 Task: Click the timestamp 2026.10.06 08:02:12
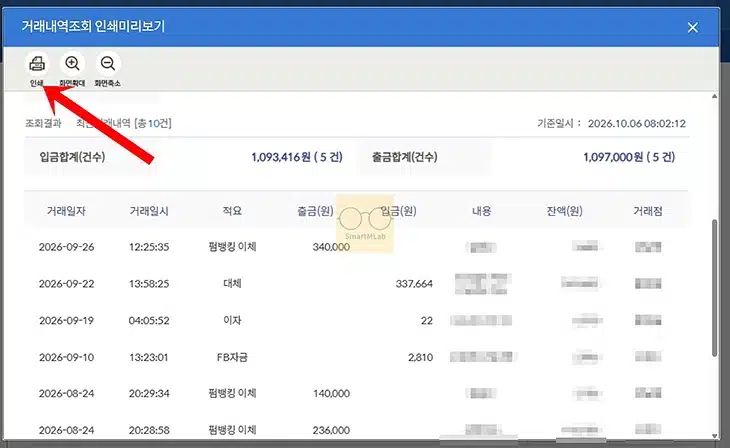pos(636,123)
